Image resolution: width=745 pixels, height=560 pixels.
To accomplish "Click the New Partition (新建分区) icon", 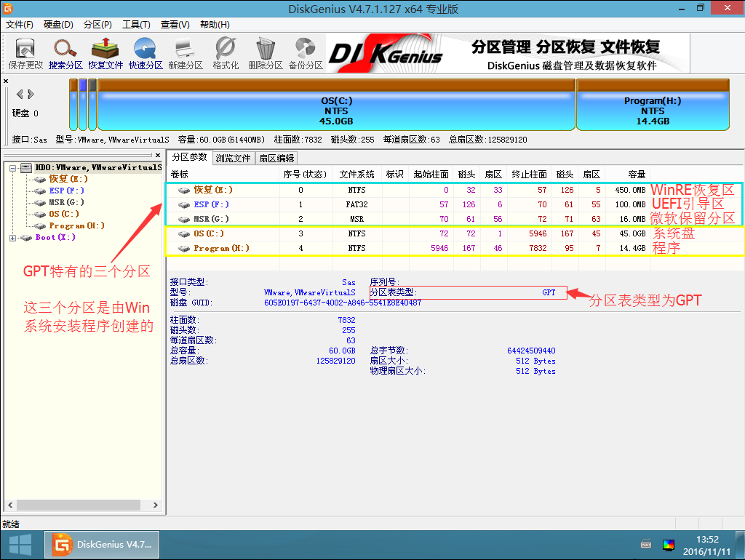I will click(186, 54).
